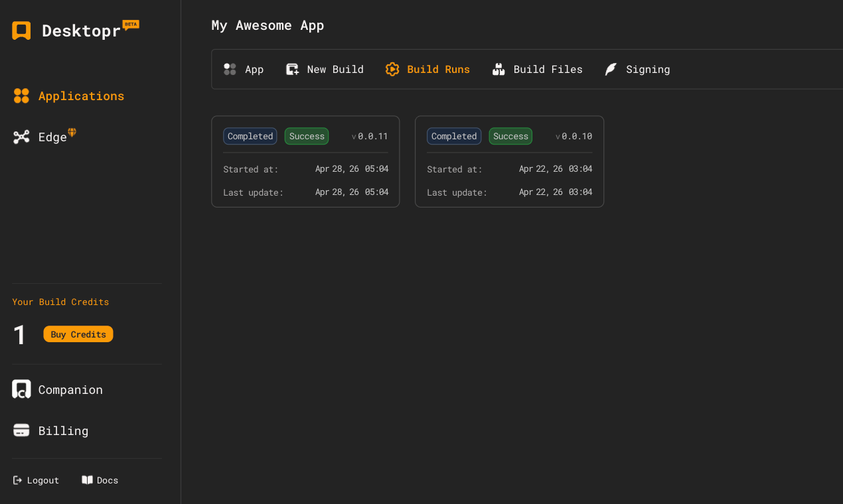
Task: Open the Applications sidebar link
Action: coord(81,96)
